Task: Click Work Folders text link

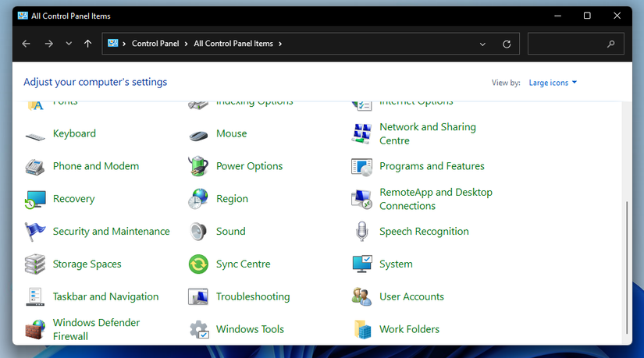Action: click(x=409, y=329)
